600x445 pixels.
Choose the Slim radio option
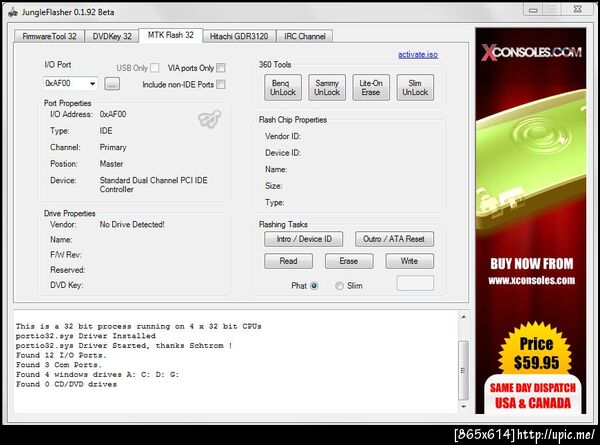pos(339,286)
